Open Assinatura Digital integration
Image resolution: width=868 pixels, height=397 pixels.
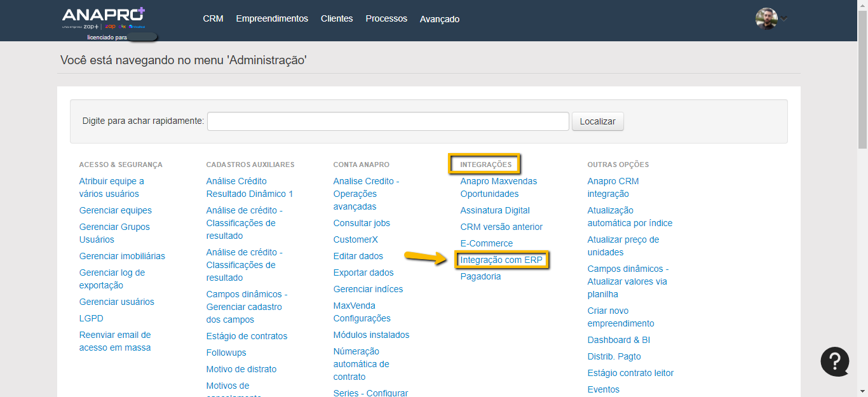coord(494,210)
